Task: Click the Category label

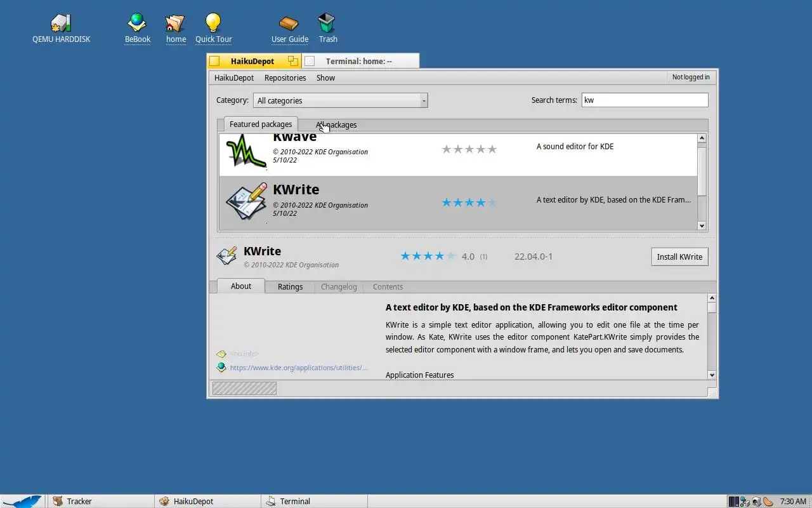Action: pyautogui.click(x=232, y=100)
